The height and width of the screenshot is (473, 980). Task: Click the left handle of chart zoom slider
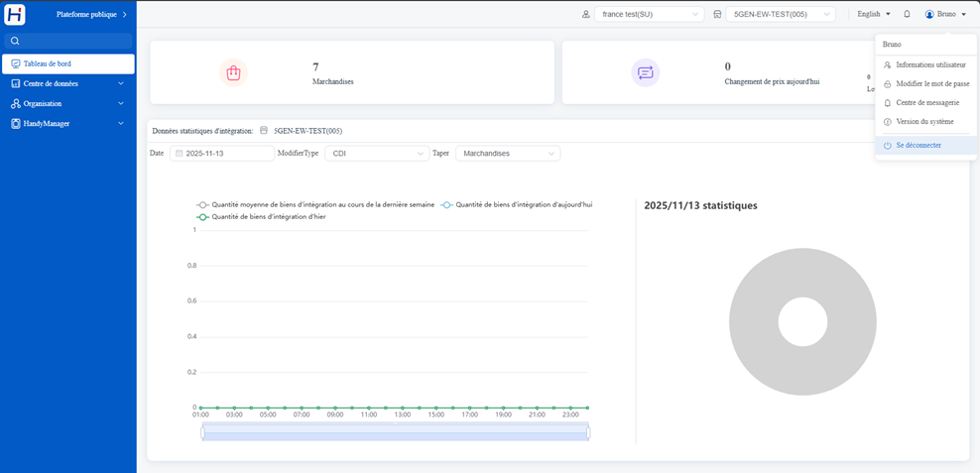tap(202, 432)
